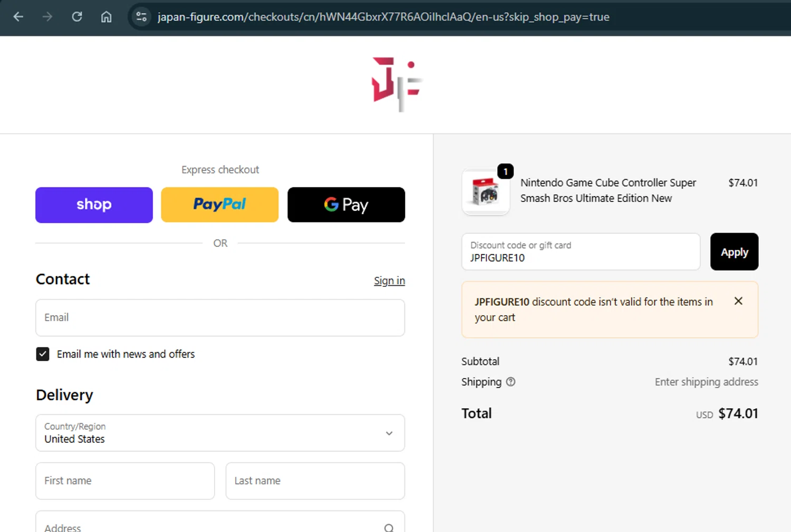The image size is (791, 532).
Task: Click the Contact section heading
Action: pos(63,279)
